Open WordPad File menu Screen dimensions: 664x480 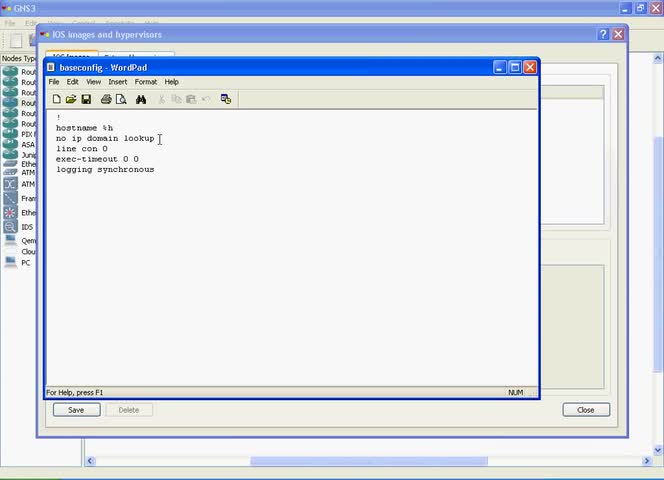(x=54, y=82)
